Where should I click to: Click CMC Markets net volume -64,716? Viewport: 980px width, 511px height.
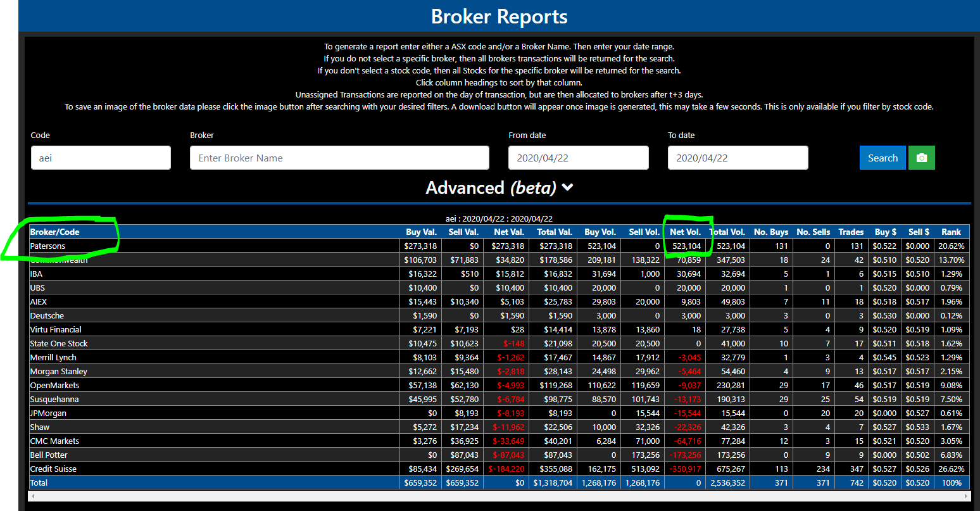688,441
